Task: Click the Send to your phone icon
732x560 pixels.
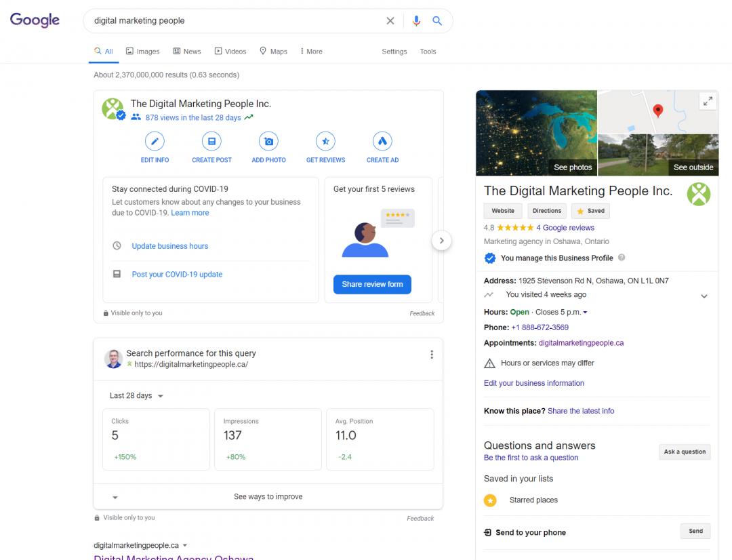Action: 487,532
